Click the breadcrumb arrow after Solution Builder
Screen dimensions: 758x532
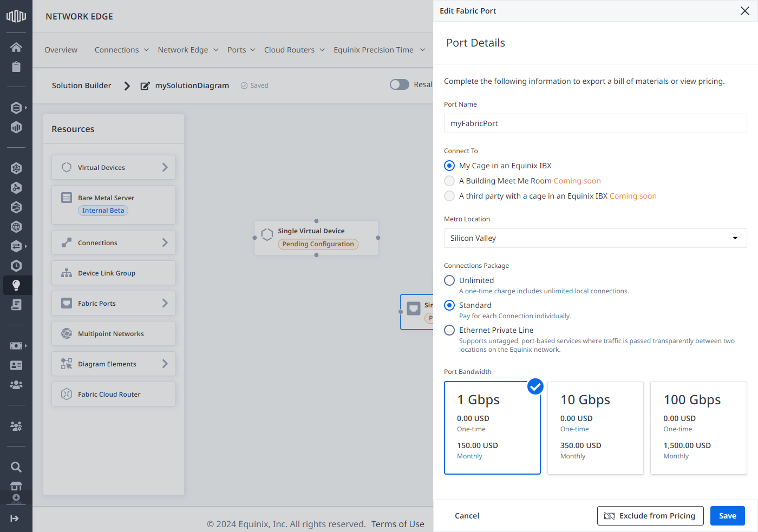tap(127, 86)
